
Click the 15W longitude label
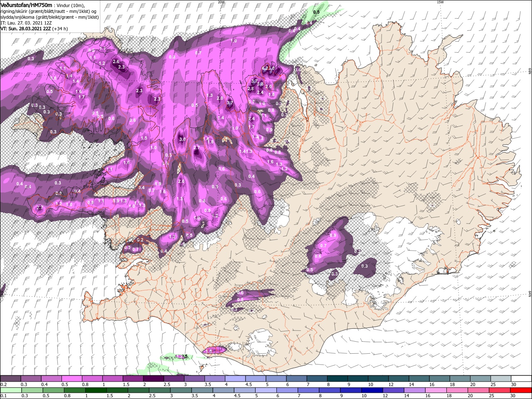(x=440, y=2)
